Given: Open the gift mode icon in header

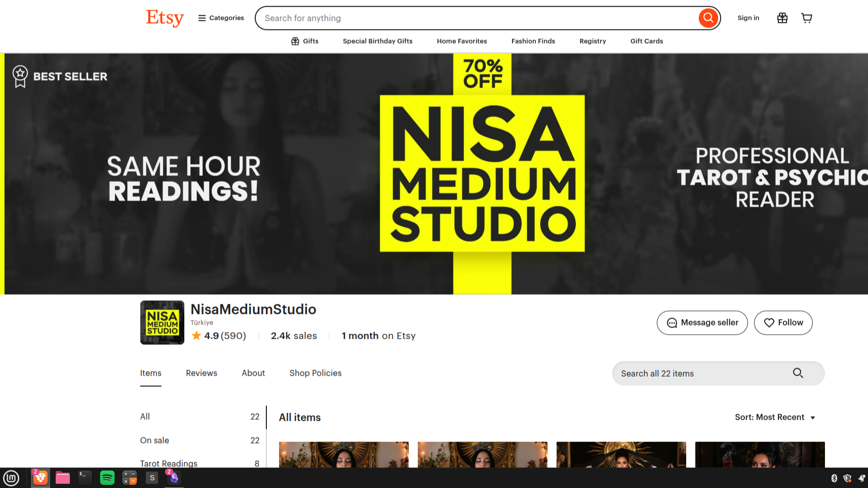Looking at the screenshot, I should click(x=782, y=18).
